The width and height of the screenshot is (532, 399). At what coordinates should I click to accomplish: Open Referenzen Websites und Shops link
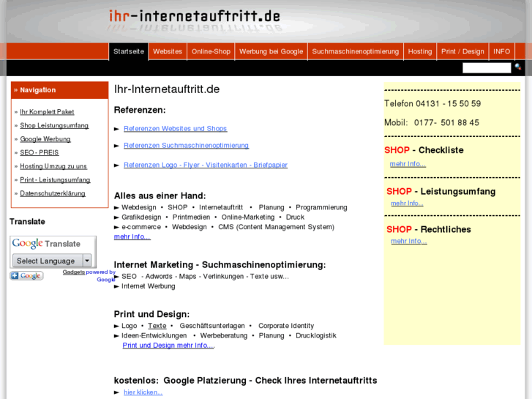[176, 128]
